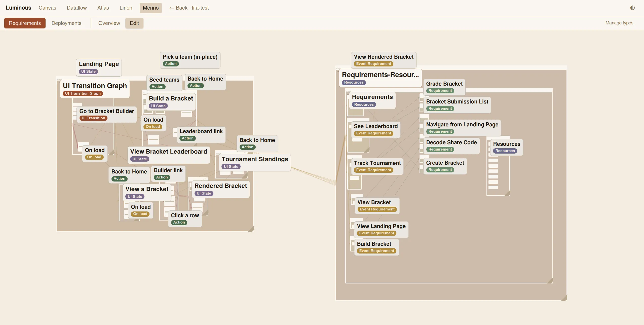This screenshot has width=644, height=325.
Task: Click Navigate from Landing Page node
Action: point(462,128)
